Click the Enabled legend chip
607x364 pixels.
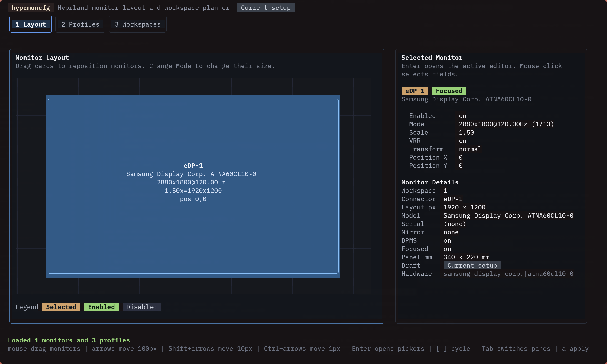pos(101,307)
